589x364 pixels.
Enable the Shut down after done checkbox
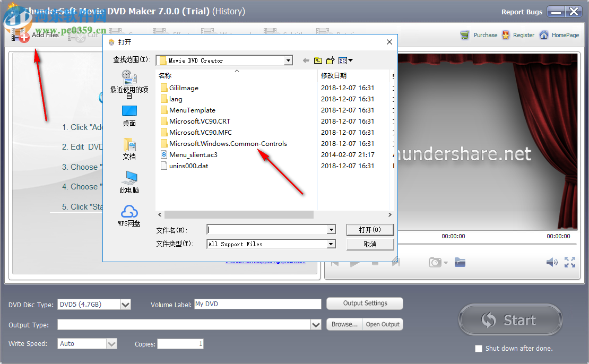478,349
